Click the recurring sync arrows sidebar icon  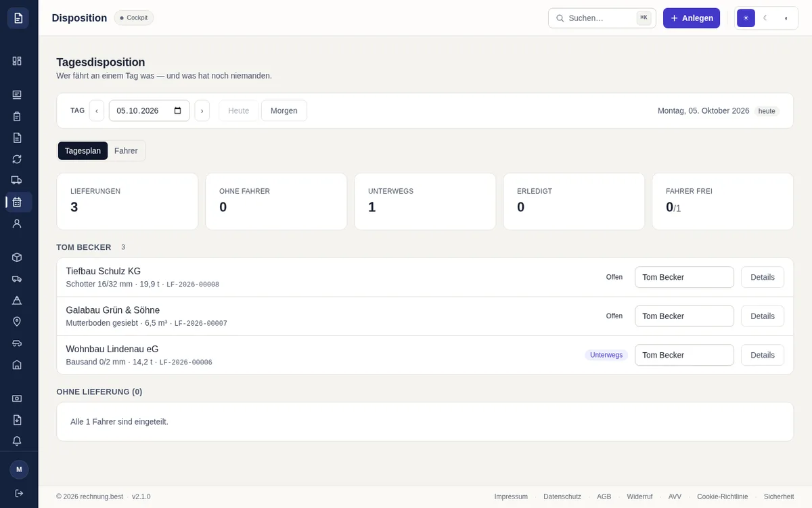17,159
